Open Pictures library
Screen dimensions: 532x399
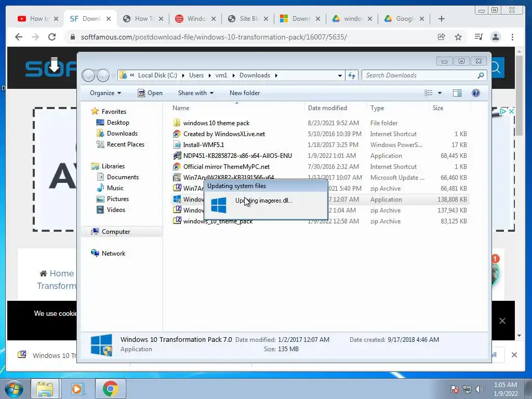tap(118, 199)
